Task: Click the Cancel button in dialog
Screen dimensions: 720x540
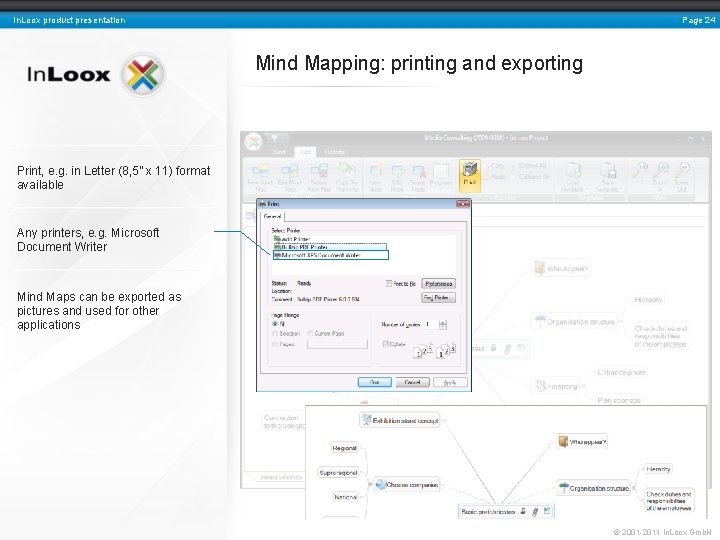Action: (x=412, y=382)
